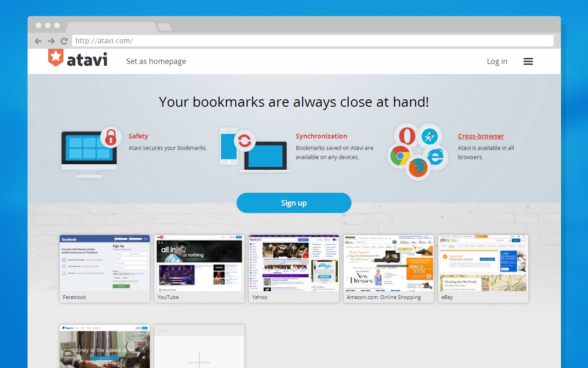Image resolution: width=588 pixels, height=368 pixels.
Task: Click the Sign up button
Action: [294, 203]
